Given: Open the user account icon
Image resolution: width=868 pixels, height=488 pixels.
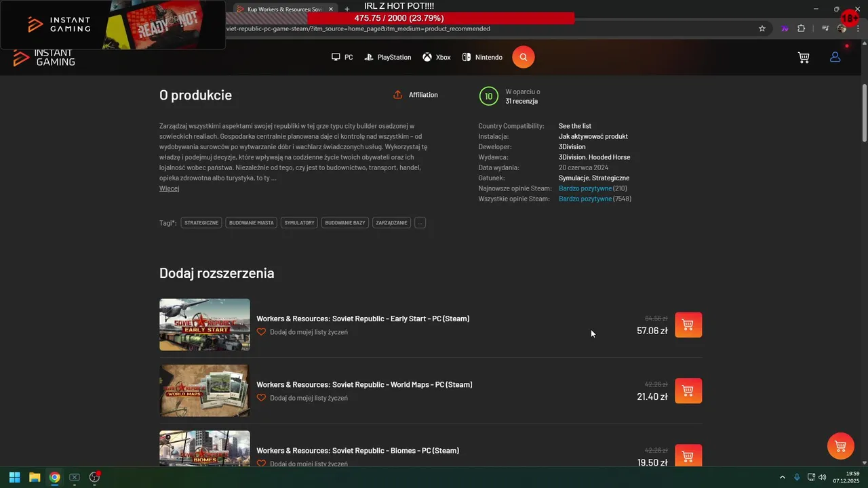Looking at the screenshot, I should pos(835,58).
